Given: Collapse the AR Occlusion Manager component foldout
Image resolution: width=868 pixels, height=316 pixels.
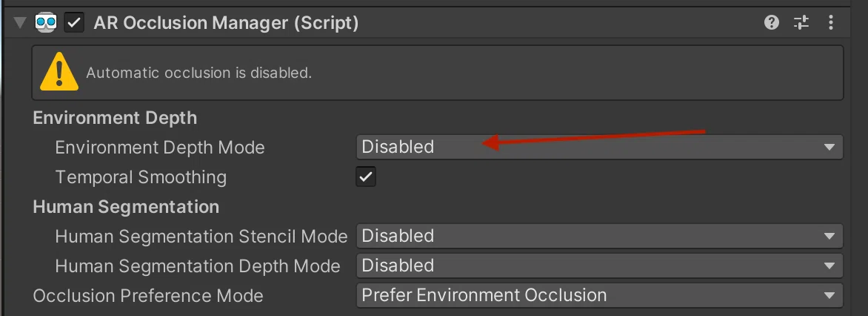Looking at the screenshot, I should (x=21, y=23).
